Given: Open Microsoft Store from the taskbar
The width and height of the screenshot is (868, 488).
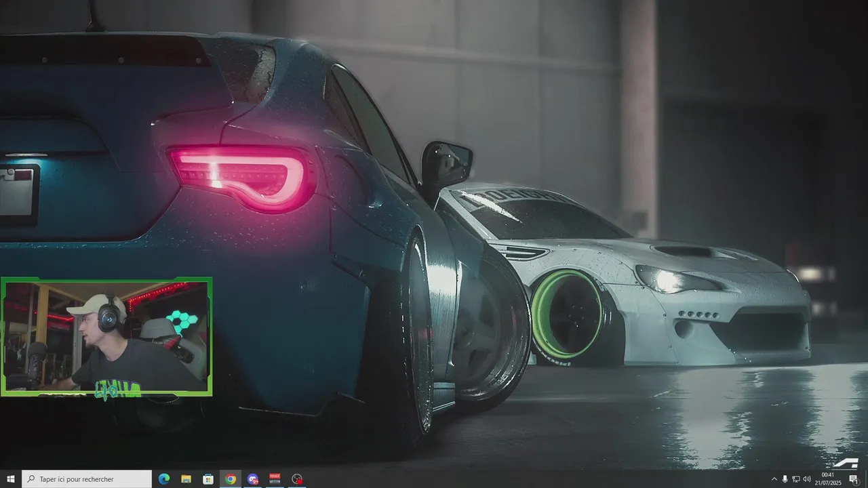Looking at the screenshot, I should click(x=208, y=479).
